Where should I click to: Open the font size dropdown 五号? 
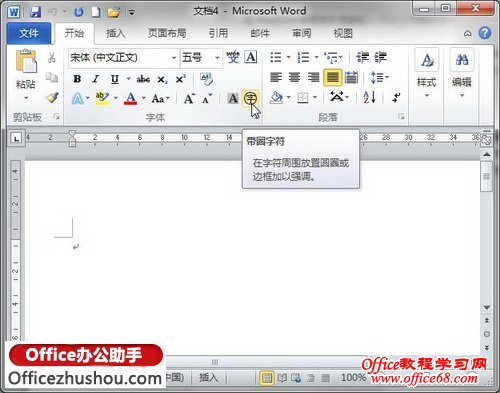217,58
